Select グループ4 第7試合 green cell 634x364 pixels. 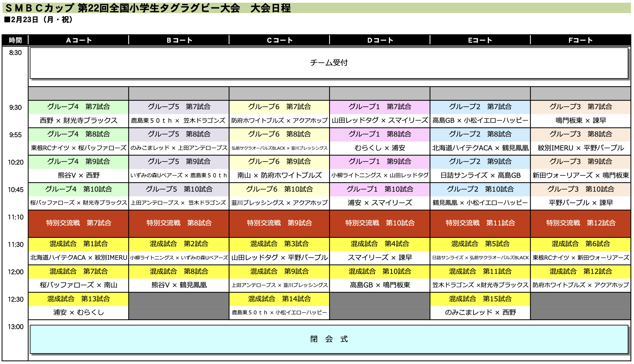pyautogui.click(x=79, y=107)
